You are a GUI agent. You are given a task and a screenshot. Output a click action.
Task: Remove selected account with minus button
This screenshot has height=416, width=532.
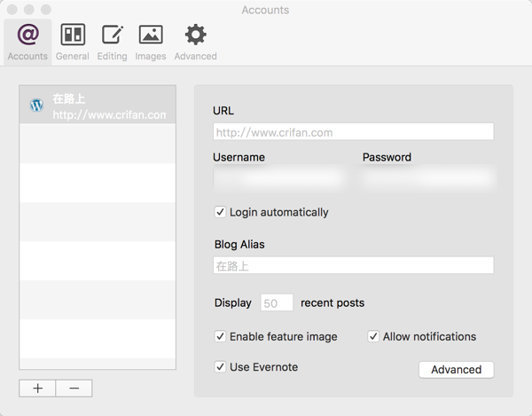74,388
